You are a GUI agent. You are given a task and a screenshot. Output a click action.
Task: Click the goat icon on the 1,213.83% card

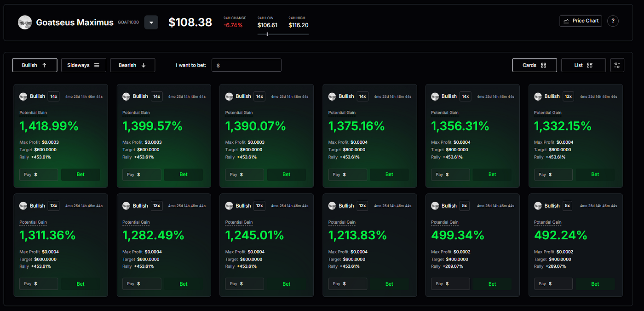(333, 206)
